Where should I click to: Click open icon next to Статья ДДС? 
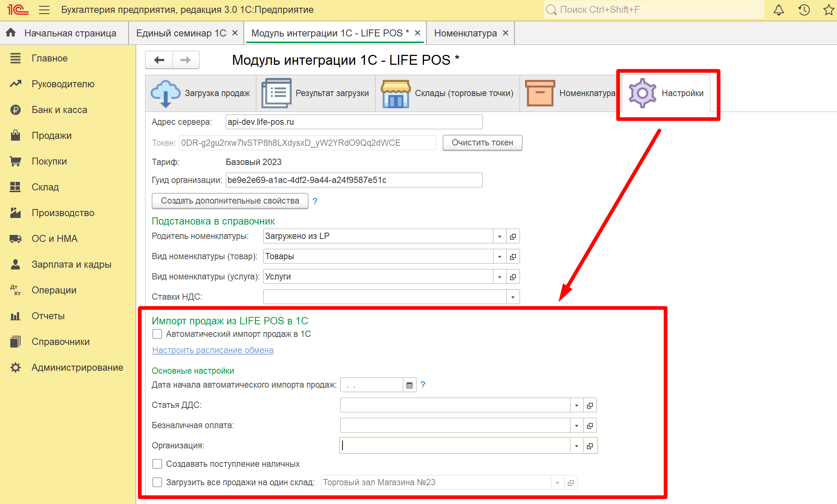pyautogui.click(x=590, y=405)
